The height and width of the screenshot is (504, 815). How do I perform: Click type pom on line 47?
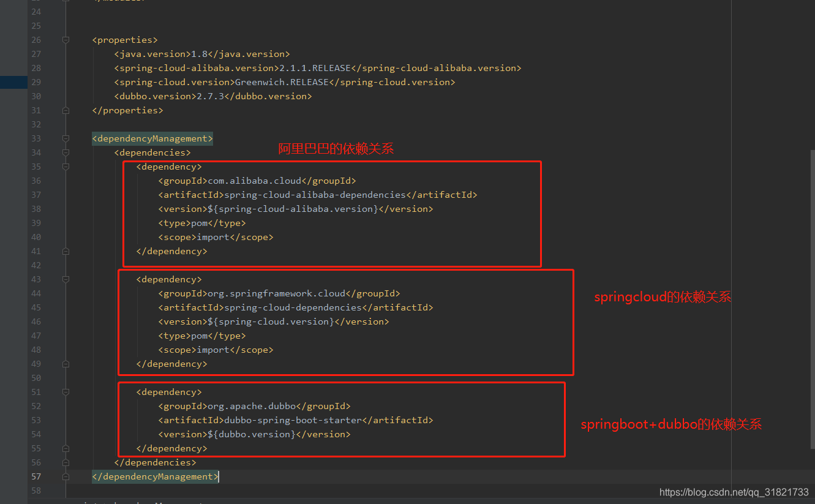[x=201, y=336]
